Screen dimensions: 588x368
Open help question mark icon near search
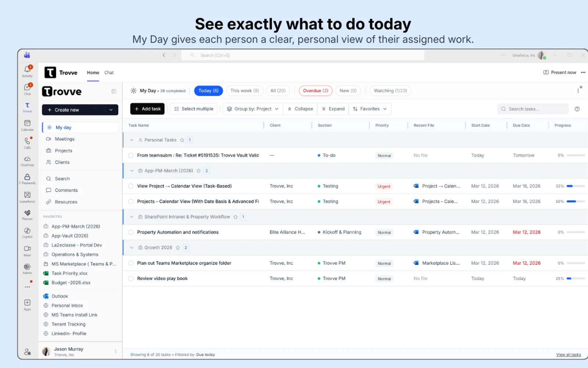click(x=577, y=109)
